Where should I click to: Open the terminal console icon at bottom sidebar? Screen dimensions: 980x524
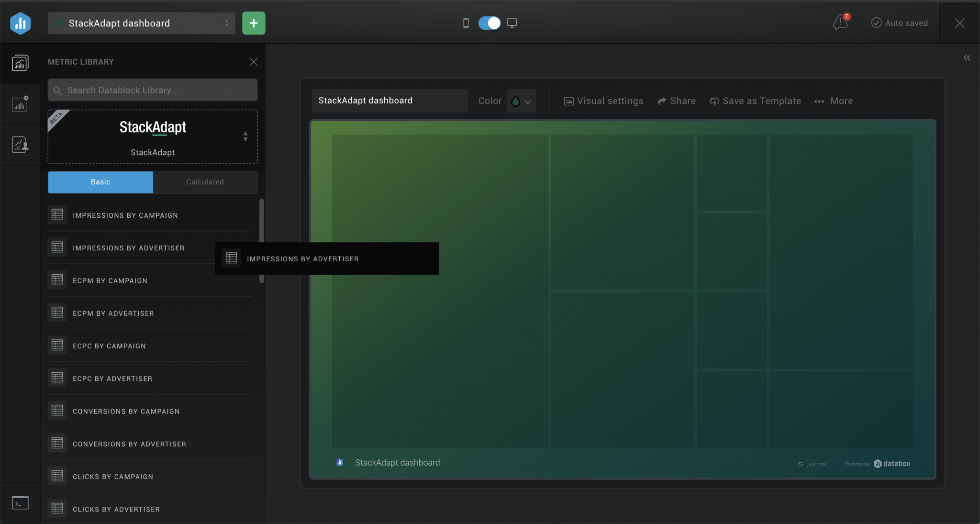20,502
